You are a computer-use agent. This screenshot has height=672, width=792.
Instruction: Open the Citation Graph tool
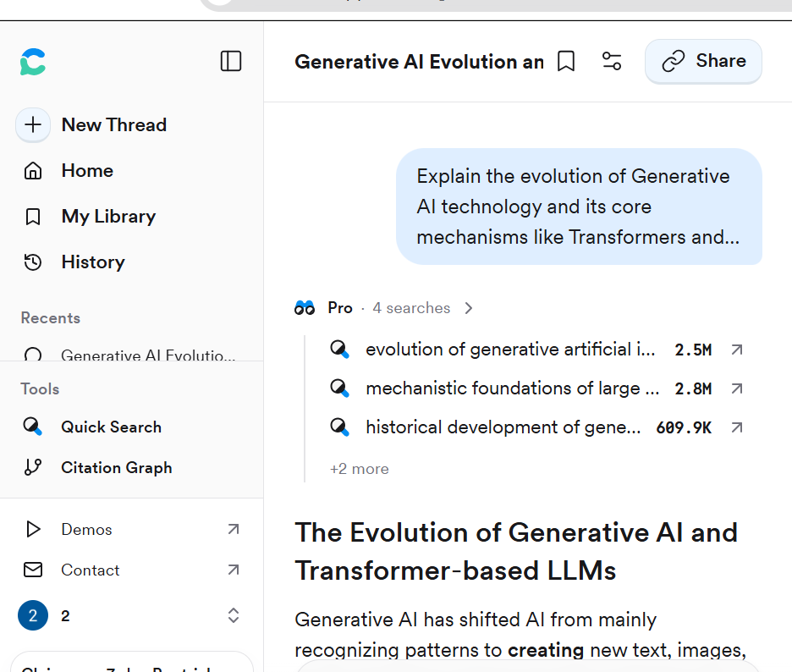[116, 468]
